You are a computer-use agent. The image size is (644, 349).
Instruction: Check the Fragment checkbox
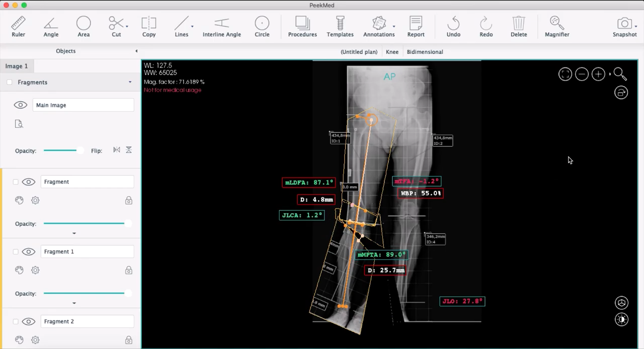coord(15,182)
